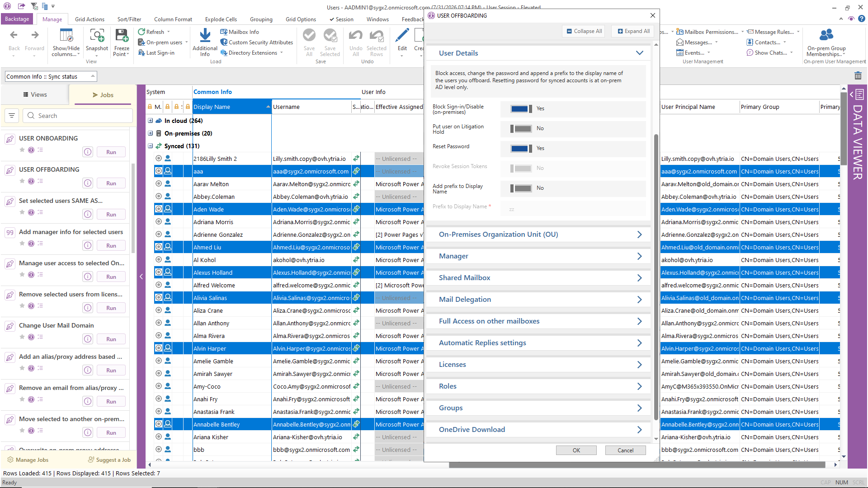868x488 pixels.
Task: Open the job filter list icon
Action: pyautogui.click(x=12, y=116)
